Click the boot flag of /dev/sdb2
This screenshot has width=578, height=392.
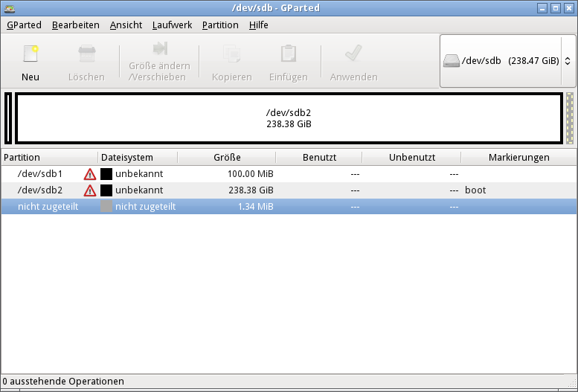(x=475, y=190)
